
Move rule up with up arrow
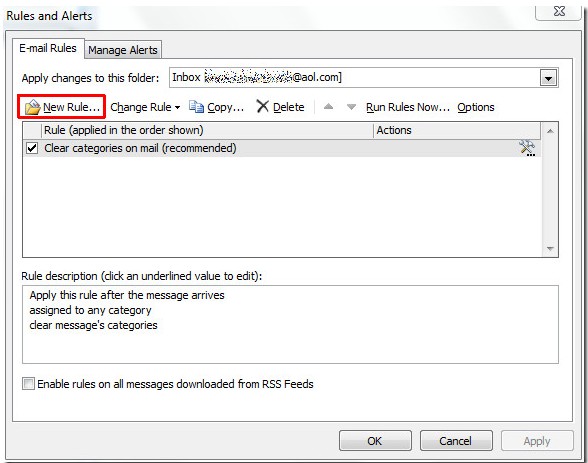[328, 107]
